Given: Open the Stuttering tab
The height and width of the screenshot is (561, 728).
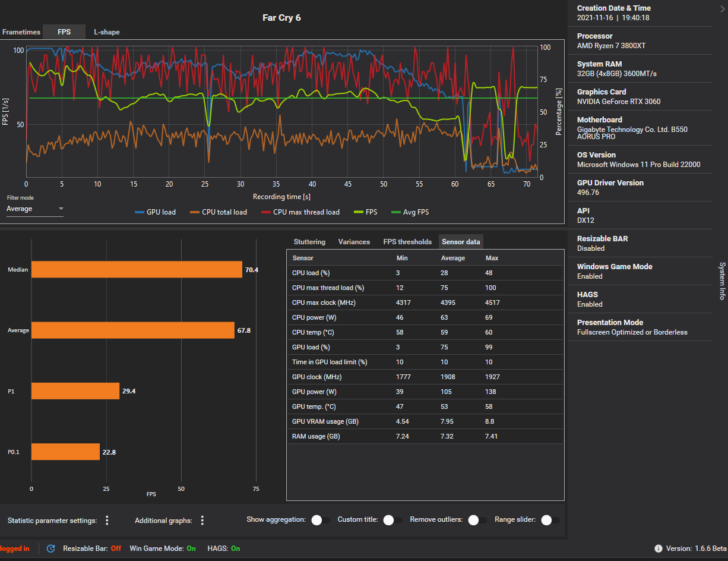Looking at the screenshot, I should [x=309, y=242].
